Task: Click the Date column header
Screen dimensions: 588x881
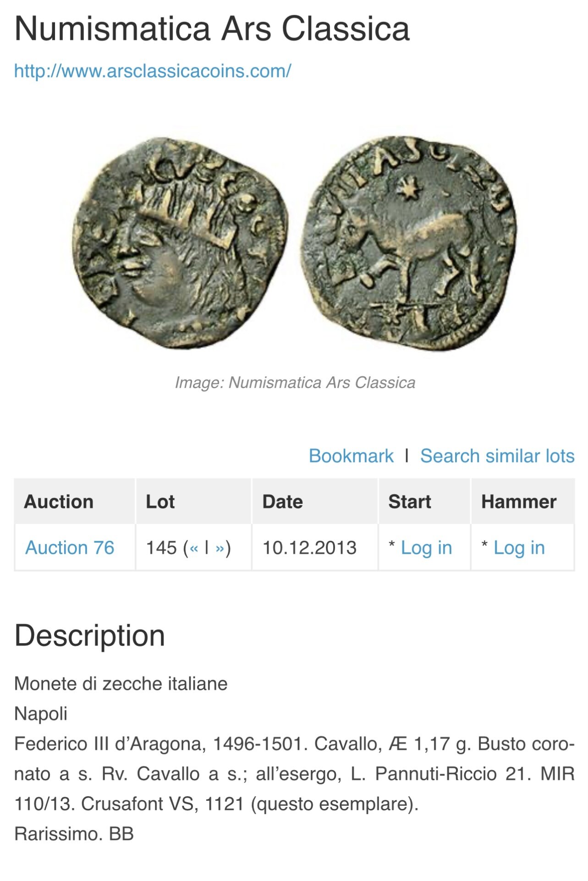Action: click(x=282, y=501)
